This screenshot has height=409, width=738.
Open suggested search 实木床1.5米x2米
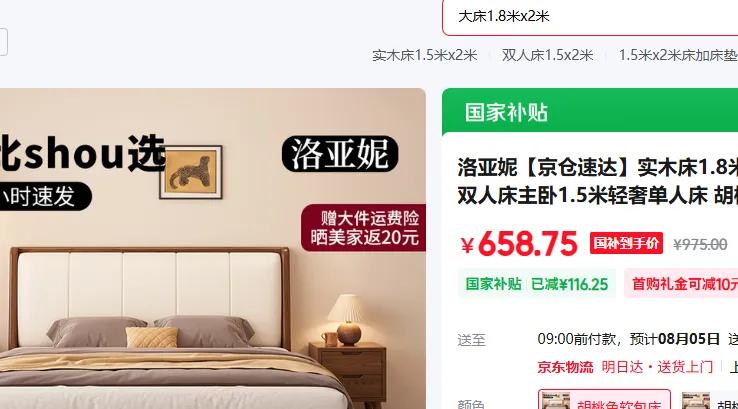[x=425, y=56]
